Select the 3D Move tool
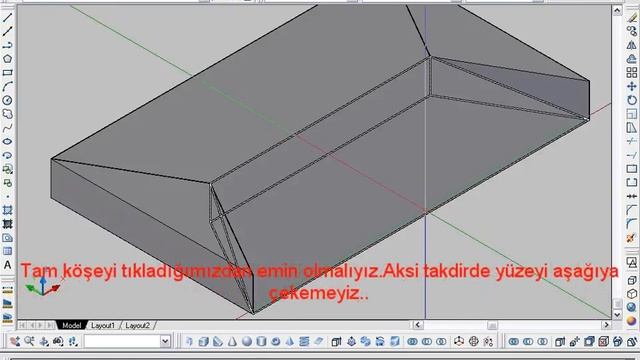The width and height of the screenshot is (640, 360). click(x=459, y=341)
